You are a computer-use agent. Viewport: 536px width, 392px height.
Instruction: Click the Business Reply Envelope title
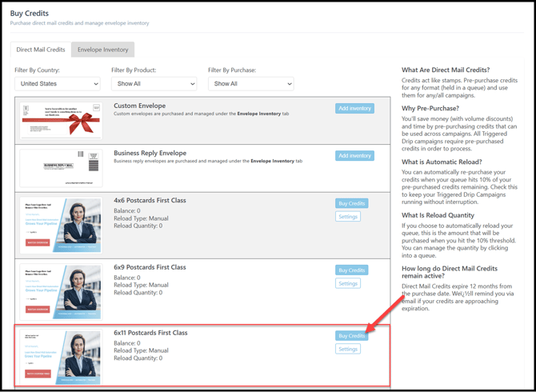pos(150,153)
